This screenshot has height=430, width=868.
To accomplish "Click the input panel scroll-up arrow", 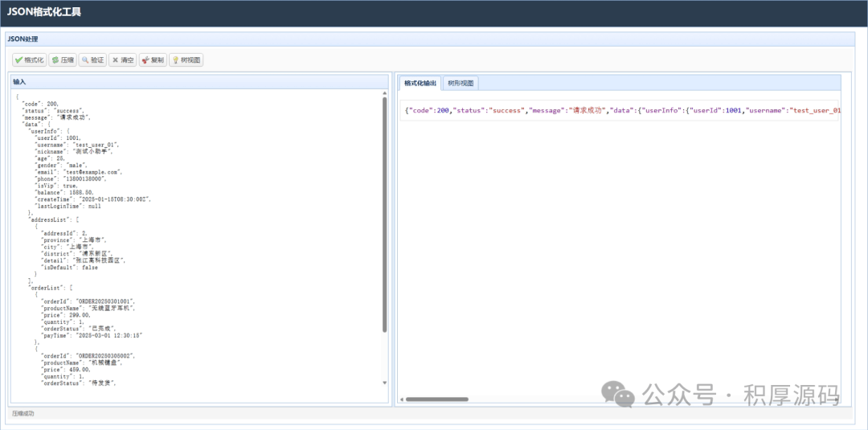I will click(x=384, y=93).
